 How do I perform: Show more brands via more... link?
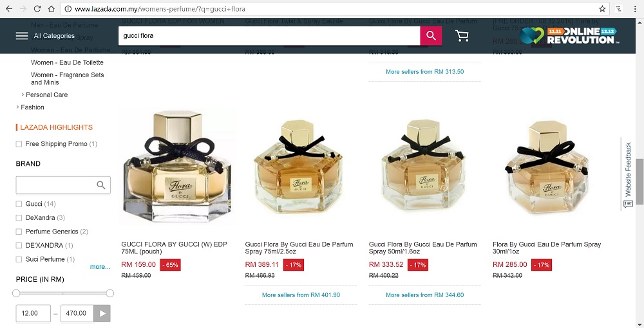(x=100, y=266)
